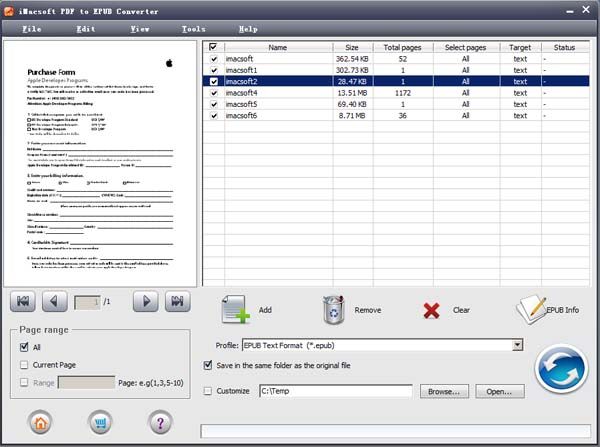Enable the Current Page checkbox
Viewport: 600px width, 447px height.
(x=24, y=365)
